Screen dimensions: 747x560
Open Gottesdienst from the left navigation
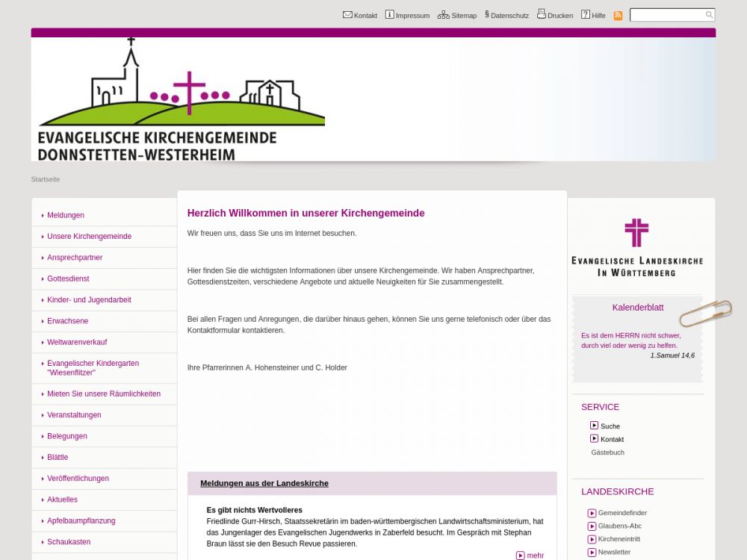coord(68,279)
